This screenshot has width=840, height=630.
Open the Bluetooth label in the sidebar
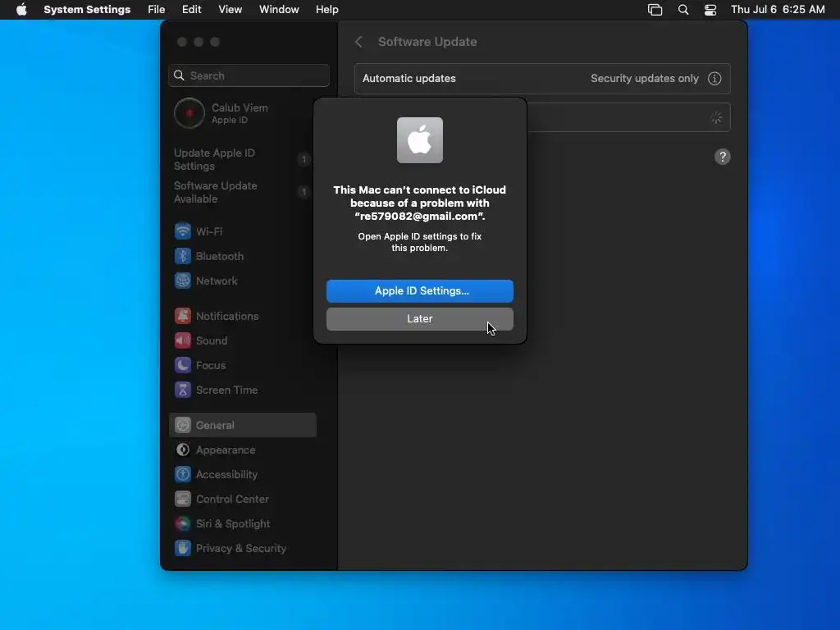click(220, 256)
